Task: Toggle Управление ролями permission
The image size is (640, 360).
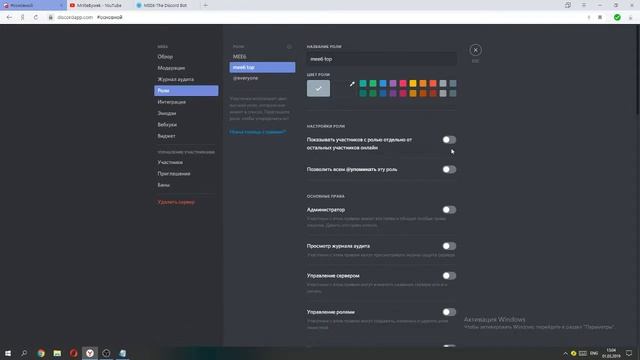Action: pyautogui.click(x=449, y=312)
